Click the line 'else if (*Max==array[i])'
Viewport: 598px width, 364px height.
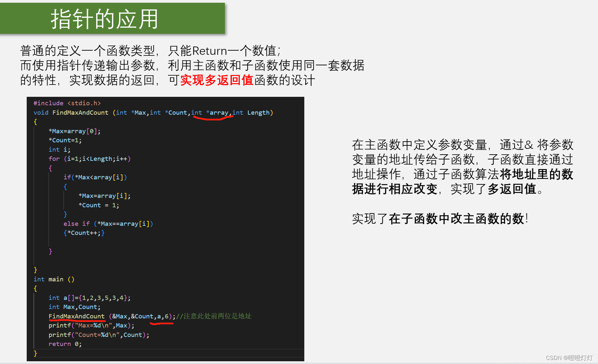108,224
